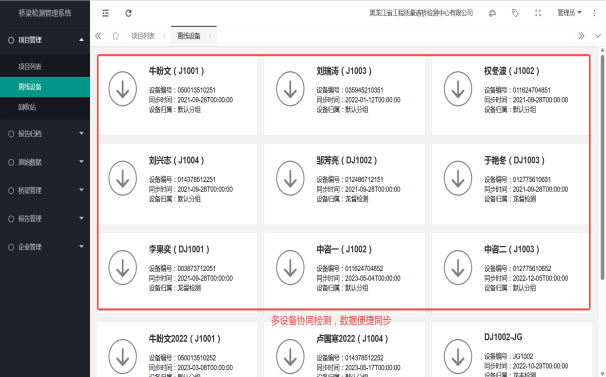Click sync time 2022-01-12T00:00:00
This screenshot has width=606, height=377.
(373, 100)
